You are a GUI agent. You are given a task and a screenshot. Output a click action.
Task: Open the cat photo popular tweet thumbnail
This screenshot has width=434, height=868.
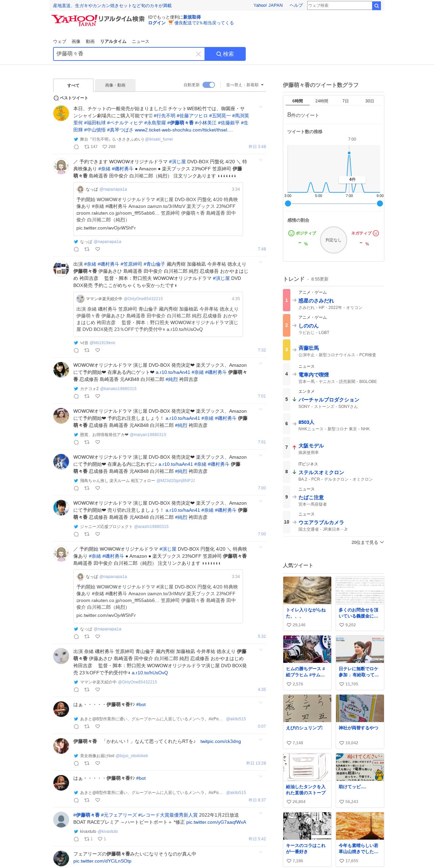pyautogui.click(x=307, y=590)
